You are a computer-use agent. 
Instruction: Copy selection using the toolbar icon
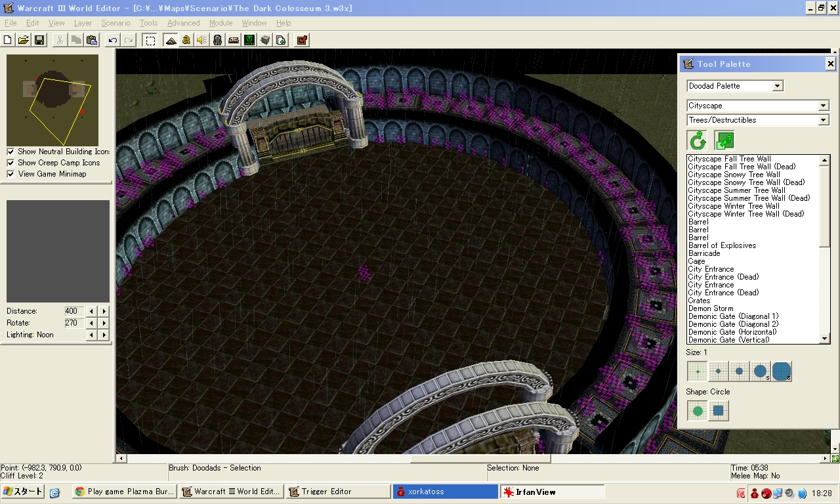(x=76, y=40)
